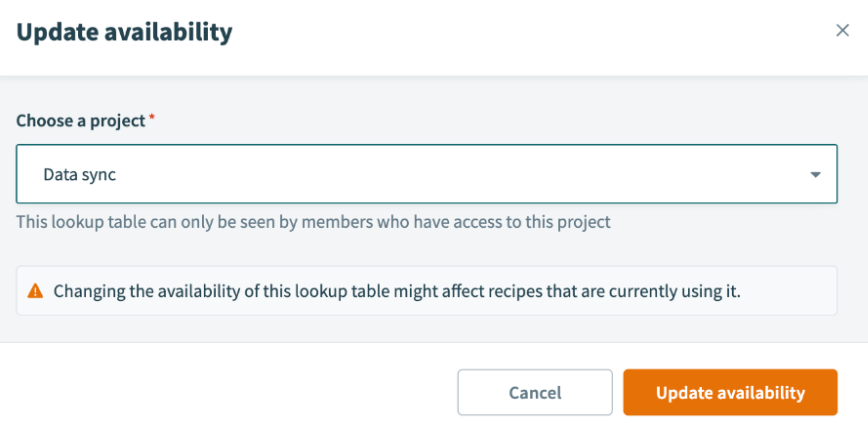Expand the project dropdown arrow
Screen dimensions: 868x423
[x=815, y=175]
